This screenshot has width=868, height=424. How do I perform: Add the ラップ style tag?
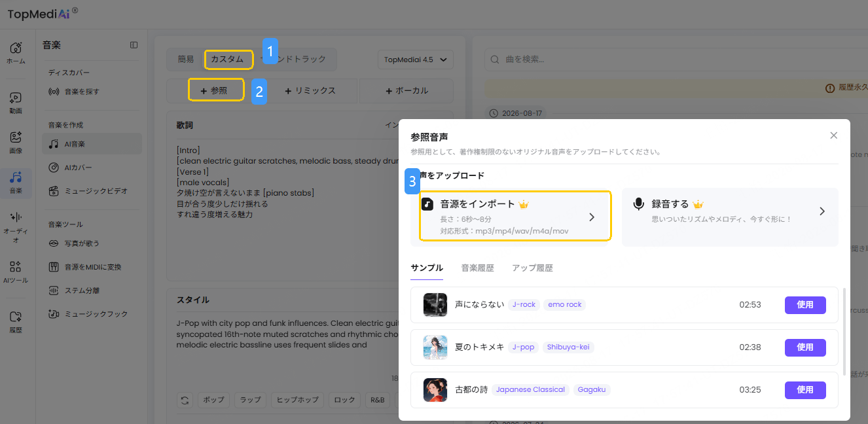tap(250, 400)
